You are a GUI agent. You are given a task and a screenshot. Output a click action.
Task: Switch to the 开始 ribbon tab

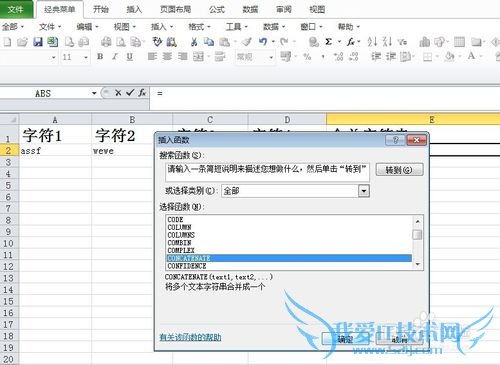[x=101, y=9]
